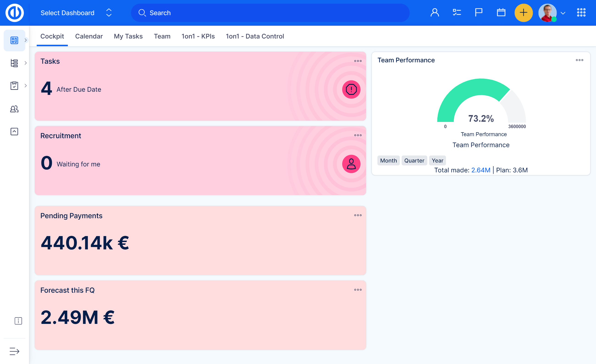Click the 2.64M total made link
The image size is (596, 364).
481,170
